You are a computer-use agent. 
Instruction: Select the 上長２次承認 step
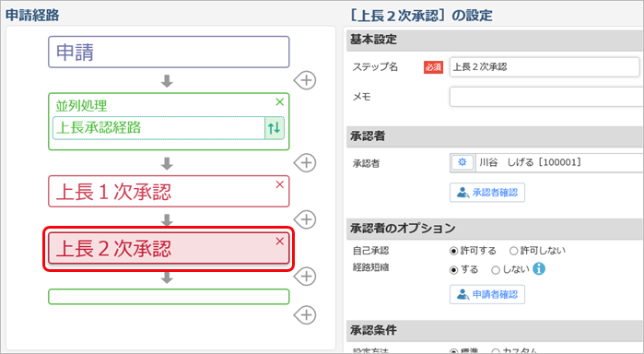(x=169, y=248)
